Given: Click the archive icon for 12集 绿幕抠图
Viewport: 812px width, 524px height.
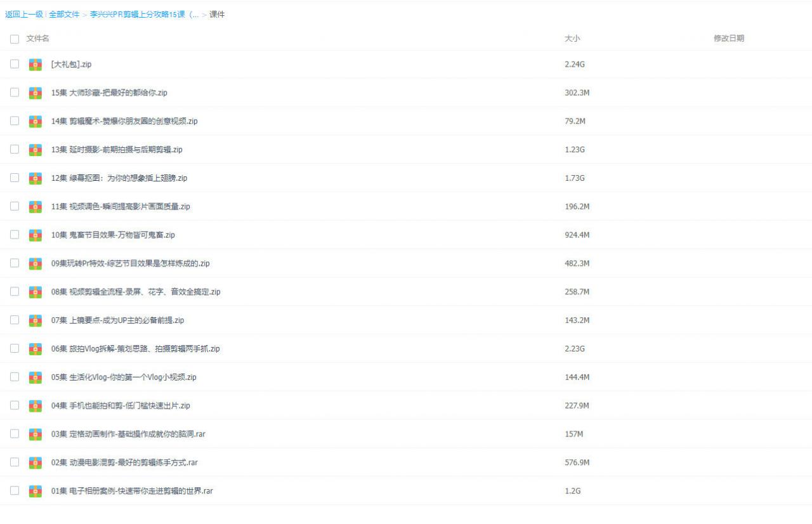Looking at the screenshot, I should (x=36, y=178).
